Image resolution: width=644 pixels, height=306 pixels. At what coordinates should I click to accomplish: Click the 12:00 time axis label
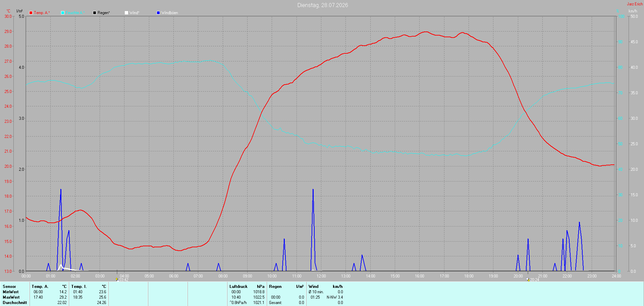point(321,276)
